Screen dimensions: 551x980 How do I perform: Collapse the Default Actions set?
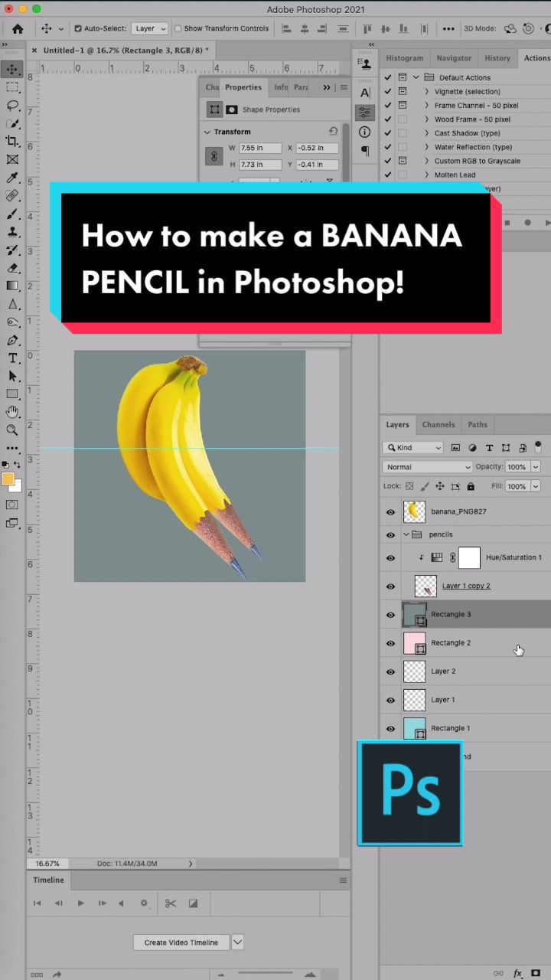[416, 78]
